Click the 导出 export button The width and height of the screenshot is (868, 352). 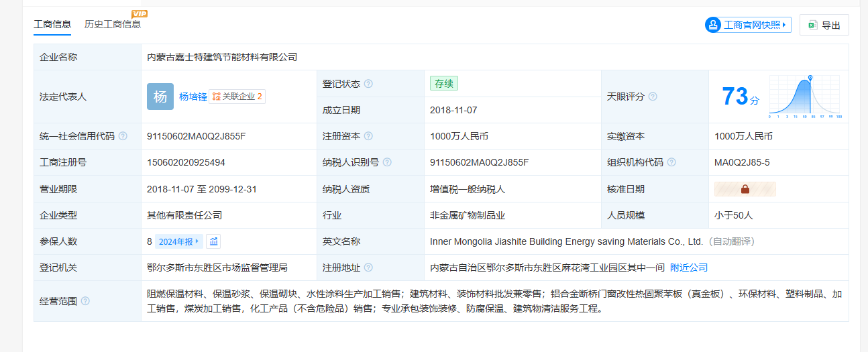click(x=824, y=25)
